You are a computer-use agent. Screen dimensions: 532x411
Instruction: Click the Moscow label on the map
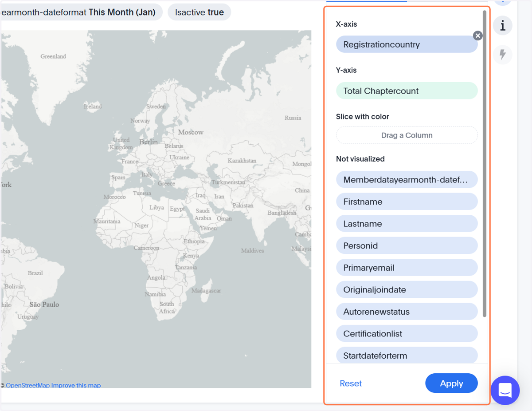coord(191,132)
